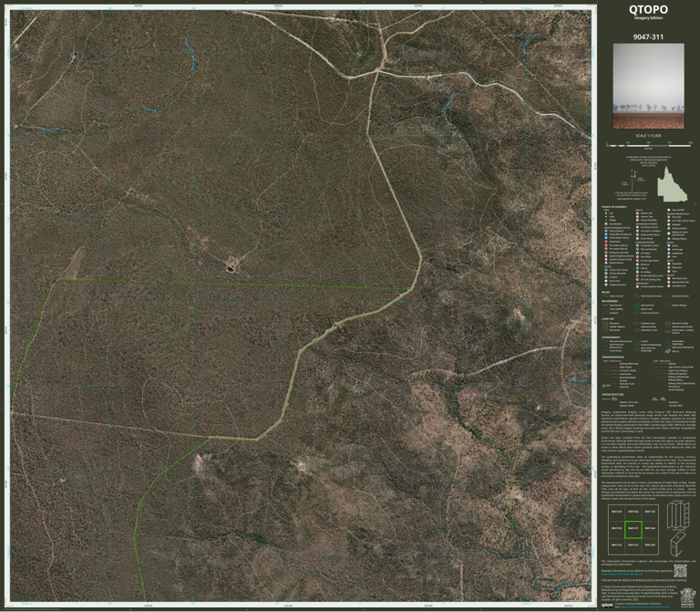The height and width of the screenshot is (612, 700).
Task: Click the Lighthouse legend symbol
Action: click(669, 254)
